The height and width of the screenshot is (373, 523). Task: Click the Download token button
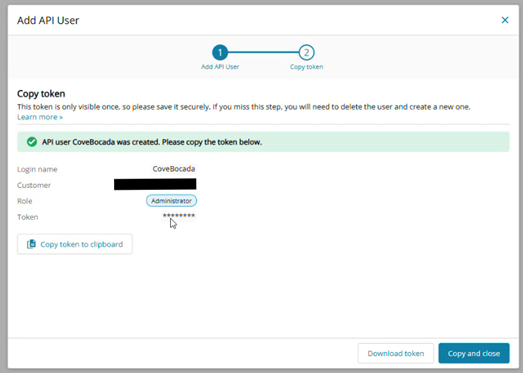396,353
